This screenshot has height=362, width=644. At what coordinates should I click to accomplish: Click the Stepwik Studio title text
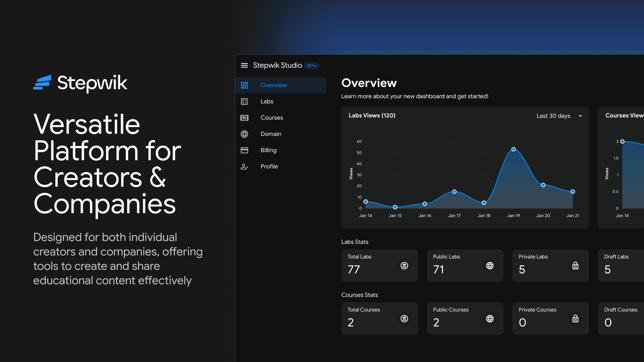point(277,65)
